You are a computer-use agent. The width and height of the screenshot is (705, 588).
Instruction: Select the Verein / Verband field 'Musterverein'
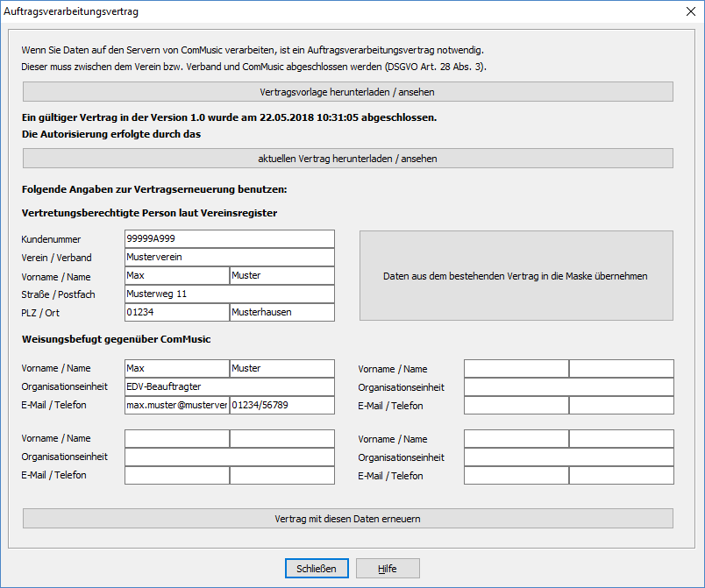[230, 257]
